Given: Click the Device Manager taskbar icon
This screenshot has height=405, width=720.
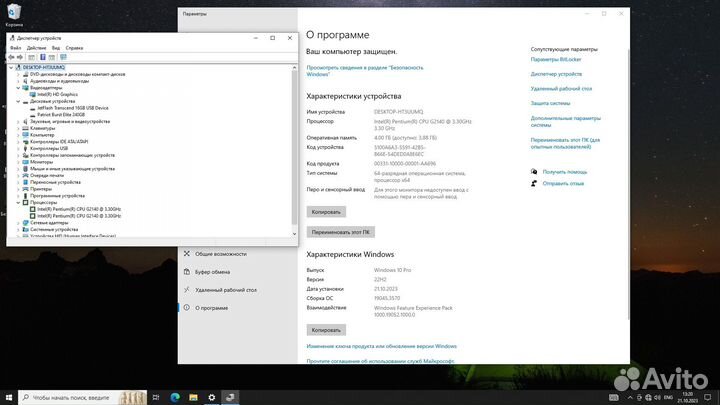Looking at the screenshot, I should point(230,397).
